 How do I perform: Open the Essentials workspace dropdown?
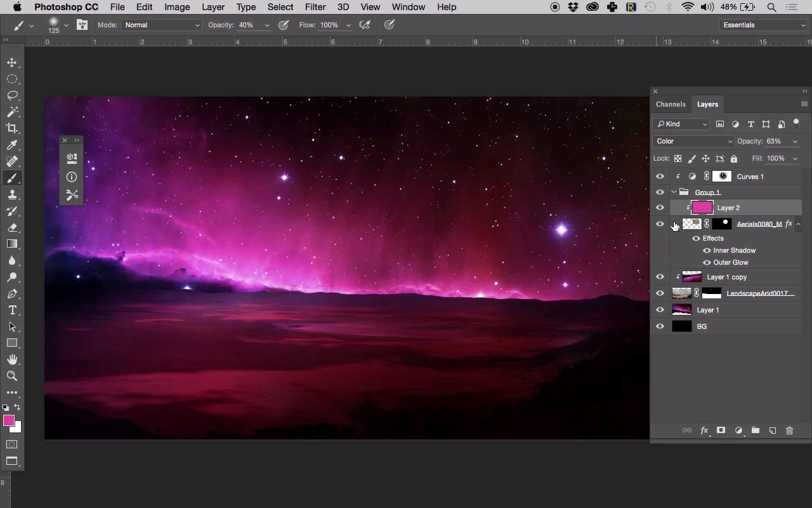point(764,25)
